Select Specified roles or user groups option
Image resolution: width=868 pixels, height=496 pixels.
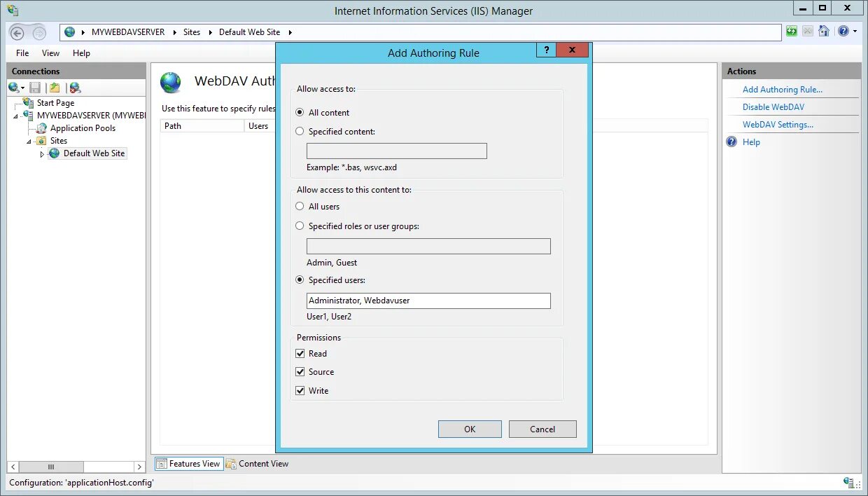[x=300, y=226]
